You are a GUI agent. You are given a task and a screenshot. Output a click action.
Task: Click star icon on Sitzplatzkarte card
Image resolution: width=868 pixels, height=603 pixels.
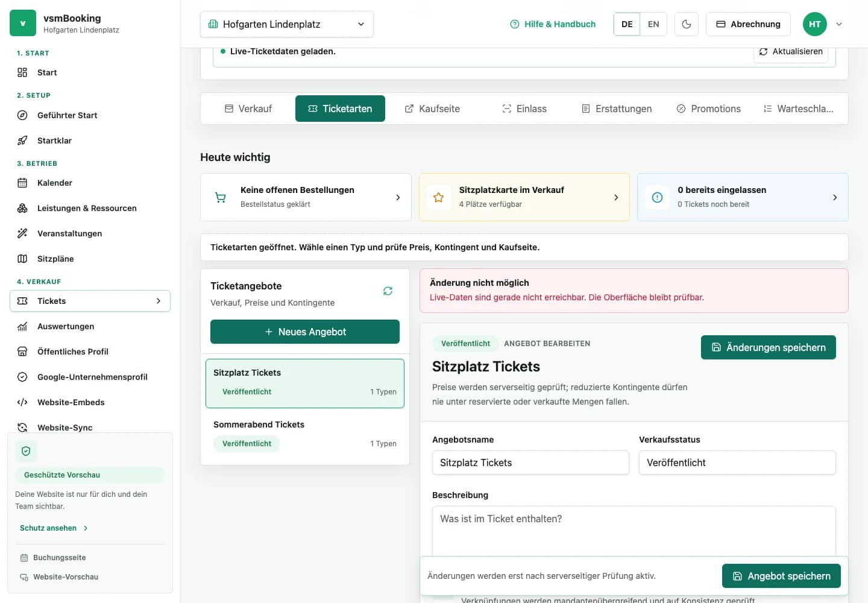(439, 197)
